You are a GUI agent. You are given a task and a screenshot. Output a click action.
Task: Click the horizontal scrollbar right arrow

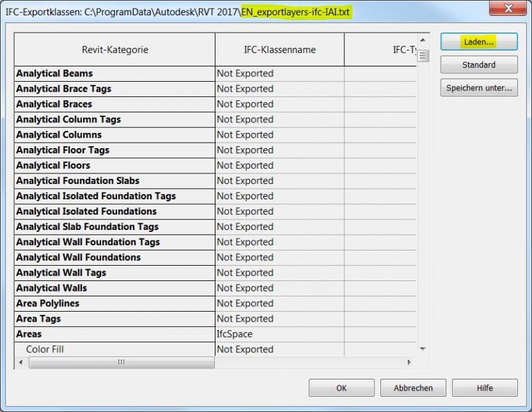410,363
